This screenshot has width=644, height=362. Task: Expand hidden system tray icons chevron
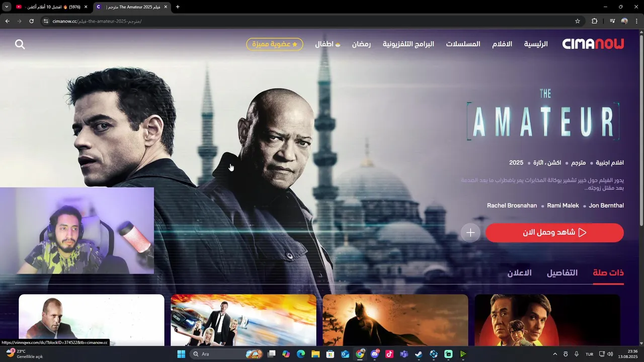click(x=555, y=354)
